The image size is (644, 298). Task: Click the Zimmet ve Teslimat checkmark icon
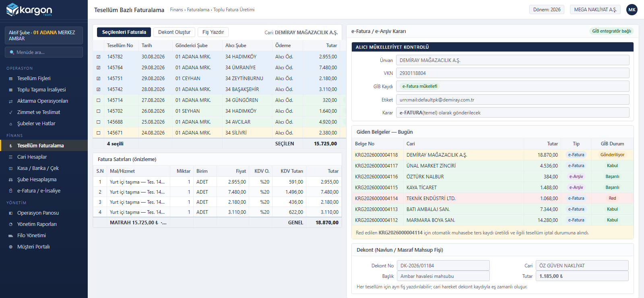(10, 112)
